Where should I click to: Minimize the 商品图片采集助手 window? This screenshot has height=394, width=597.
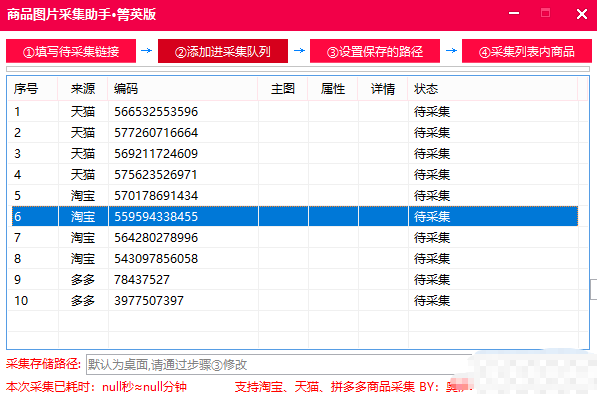(514, 14)
